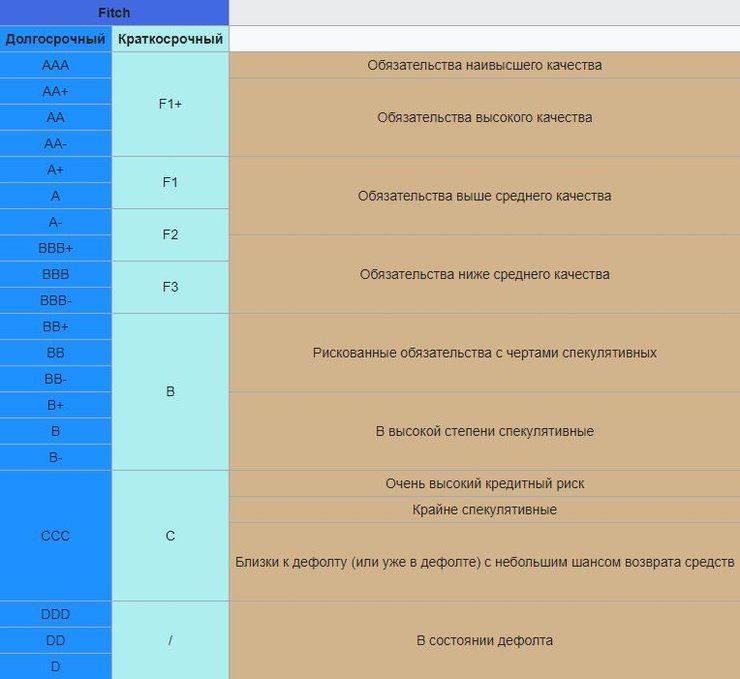Click the Fitch header cell

(114, 13)
